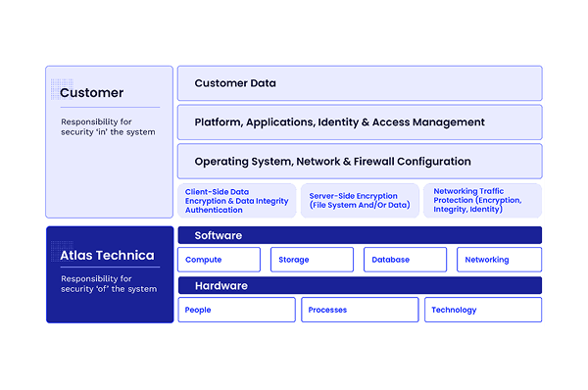The width and height of the screenshot is (588, 390).
Task: Click the Customer heading
Action: (91, 93)
